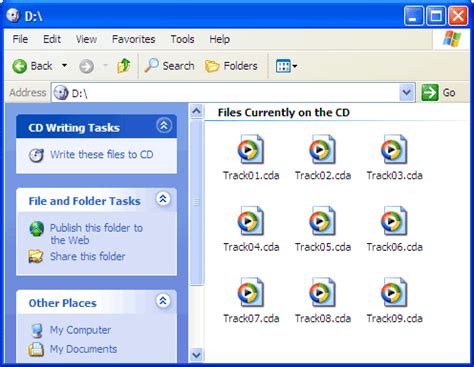Expand the Address bar dropdown list
This screenshot has width=474, height=367.
click(407, 92)
